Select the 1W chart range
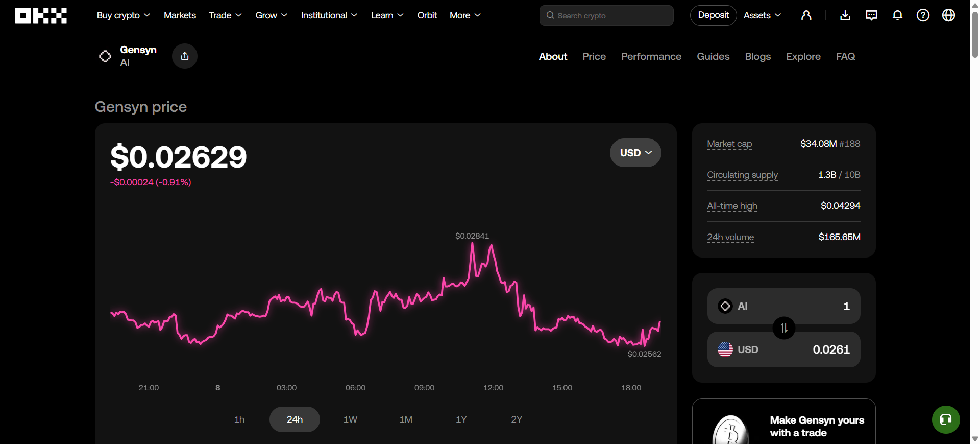 coord(350,419)
